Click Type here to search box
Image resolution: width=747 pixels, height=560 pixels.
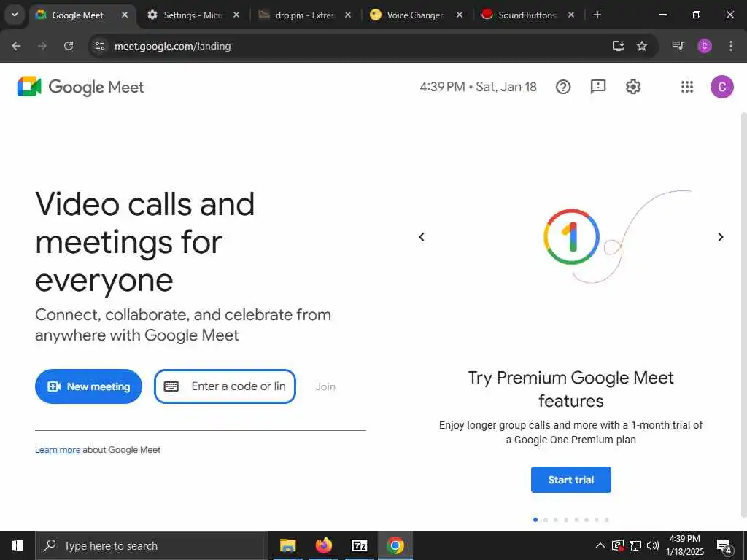click(x=152, y=545)
